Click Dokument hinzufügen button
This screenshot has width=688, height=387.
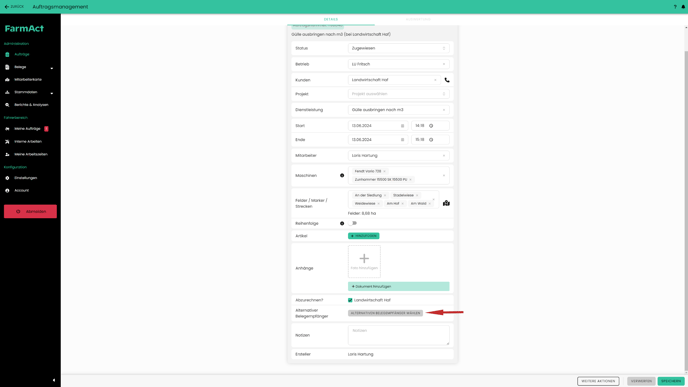coord(398,287)
